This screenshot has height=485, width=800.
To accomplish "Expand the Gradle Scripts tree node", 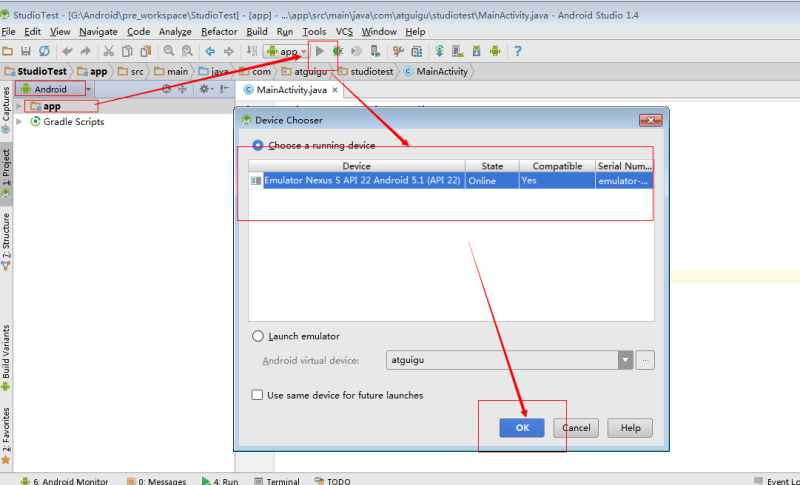I will pyautogui.click(x=19, y=121).
